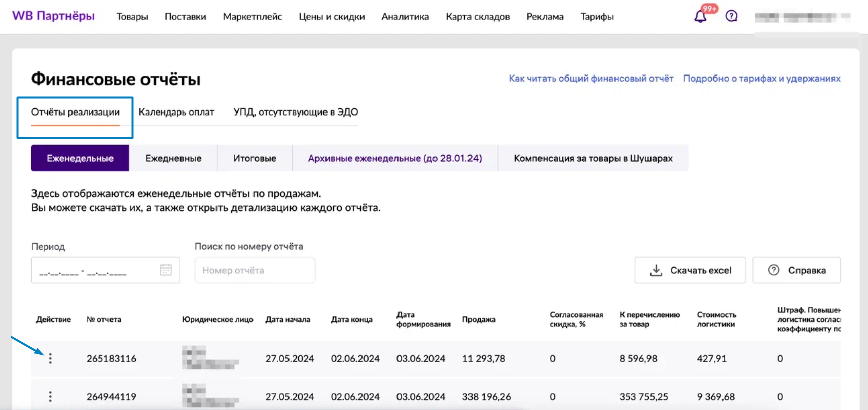Viewport: 868px width, 410px height.
Task: Open Архивные еженедельные (до 28.01.24) tab
Action: 395,158
